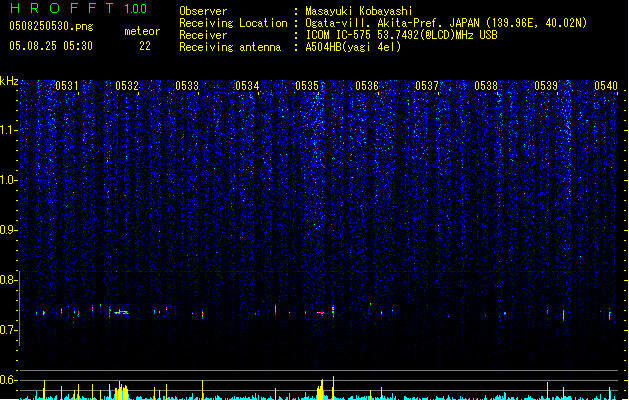Click the 0538 time marker
Viewport: 629px width, 400px height.
point(486,86)
